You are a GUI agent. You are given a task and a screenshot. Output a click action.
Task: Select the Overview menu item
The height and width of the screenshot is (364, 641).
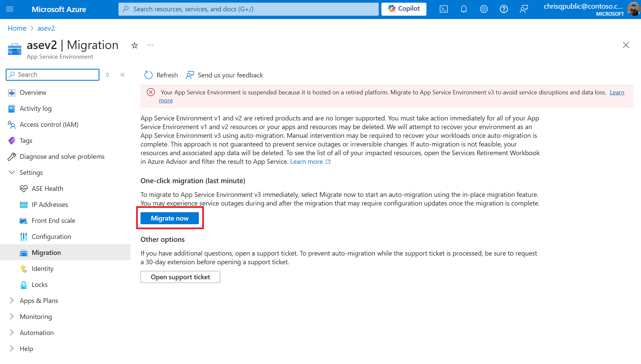pyautogui.click(x=33, y=92)
